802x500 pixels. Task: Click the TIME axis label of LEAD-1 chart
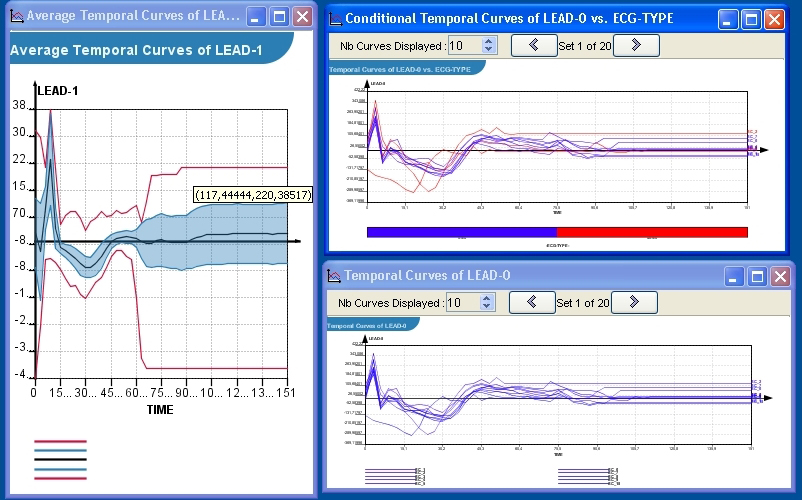click(160, 410)
